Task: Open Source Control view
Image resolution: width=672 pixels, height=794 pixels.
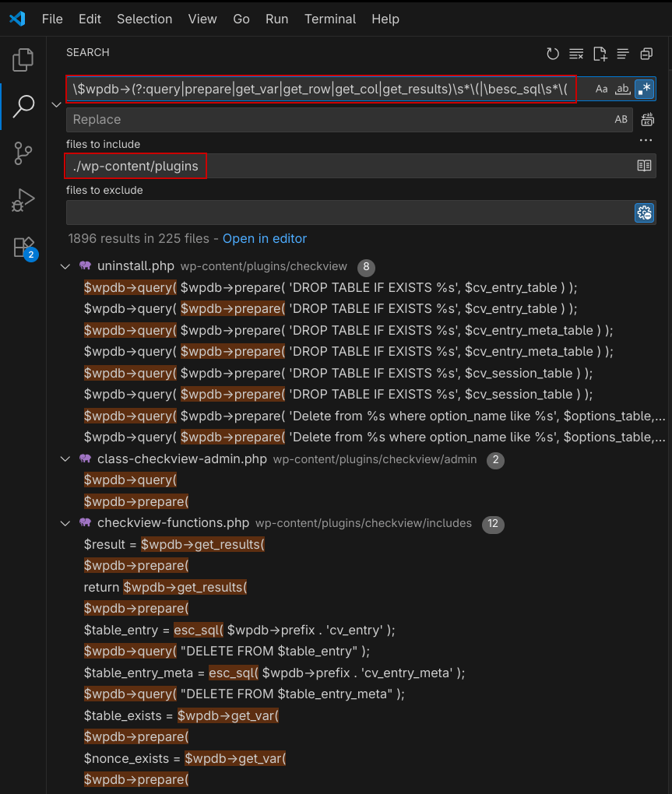Action: click(x=23, y=153)
